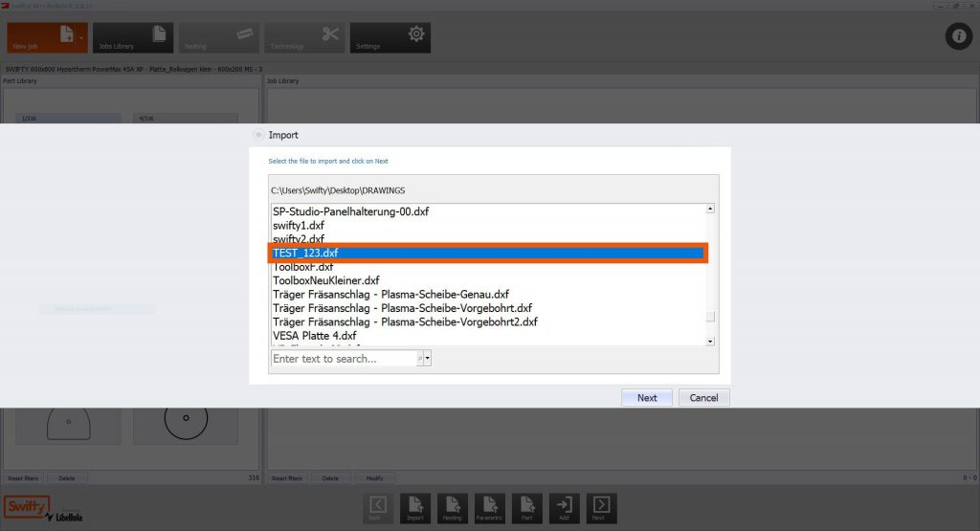Click the Next button in Import dialog
980x531 pixels.
(647, 398)
